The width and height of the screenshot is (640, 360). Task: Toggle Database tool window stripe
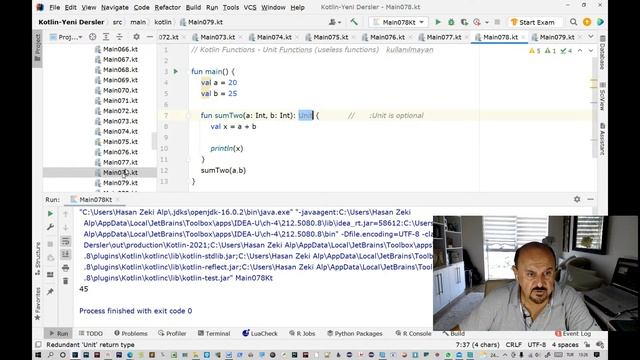(x=602, y=53)
